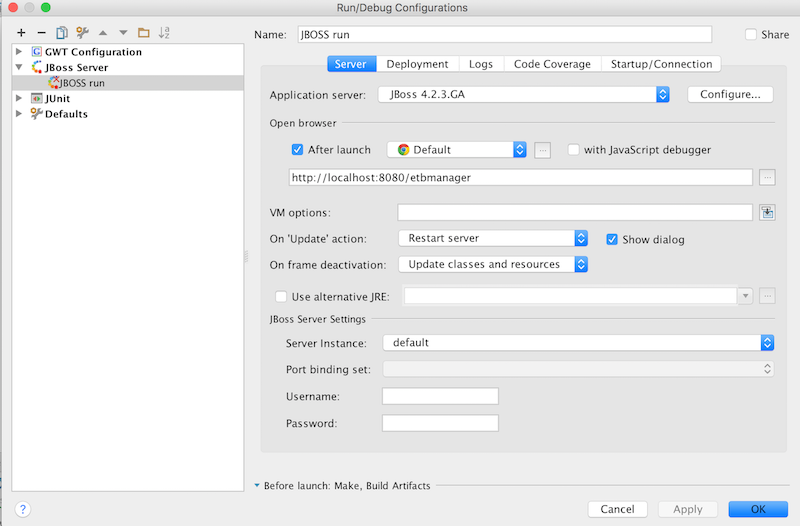Open alternative JRE dropdown arrow
800x526 pixels.
745,296
